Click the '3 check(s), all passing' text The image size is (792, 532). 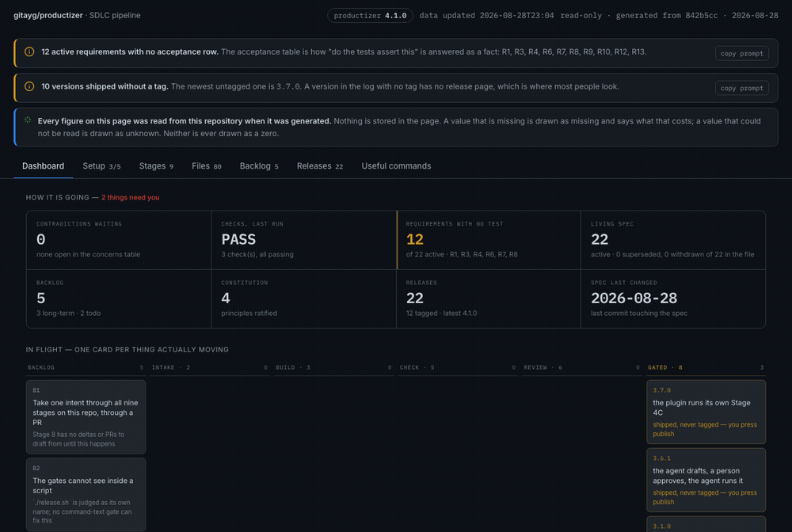(x=257, y=254)
